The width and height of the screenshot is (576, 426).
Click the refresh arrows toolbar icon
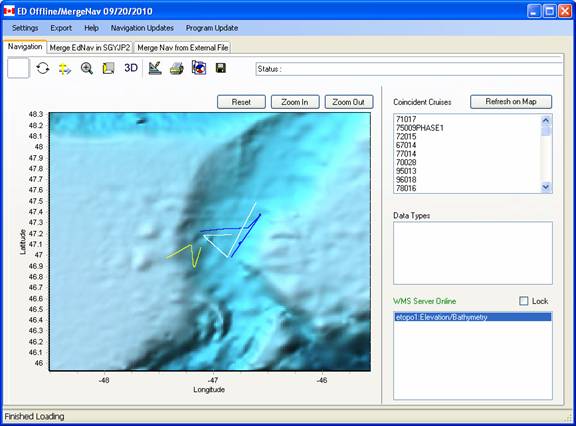pyautogui.click(x=43, y=68)
